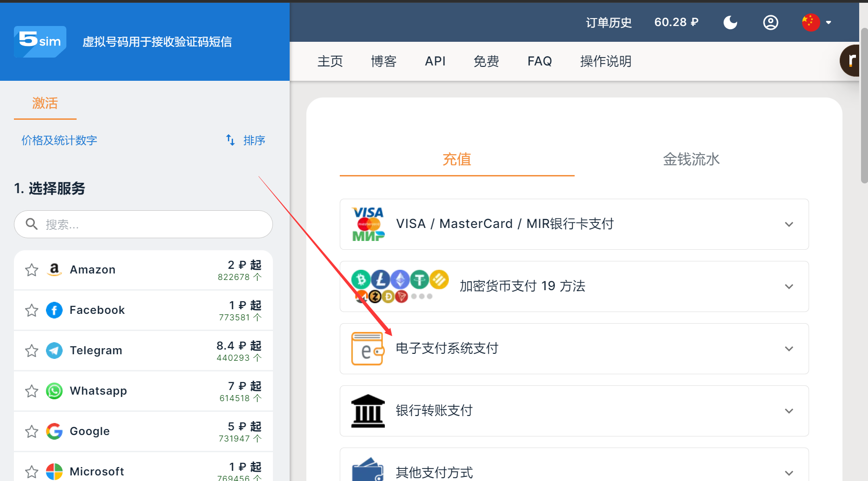Click the magnifier search icon
The image size is (868, 481).
coord(32,224)
